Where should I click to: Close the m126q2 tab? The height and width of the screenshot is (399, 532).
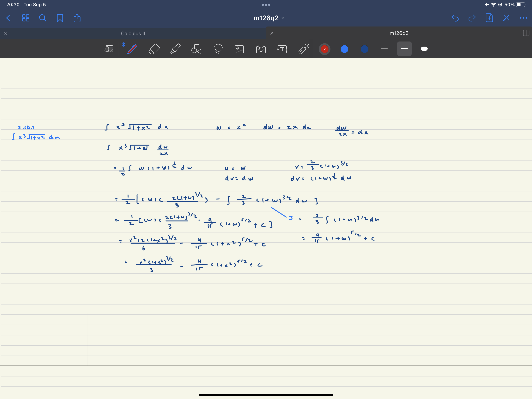tap(272, 33)
